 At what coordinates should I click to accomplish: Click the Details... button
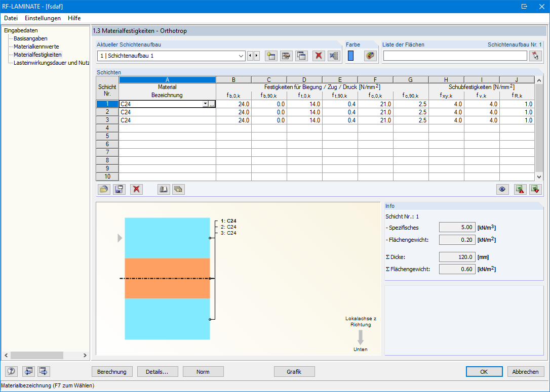point(158,372)
